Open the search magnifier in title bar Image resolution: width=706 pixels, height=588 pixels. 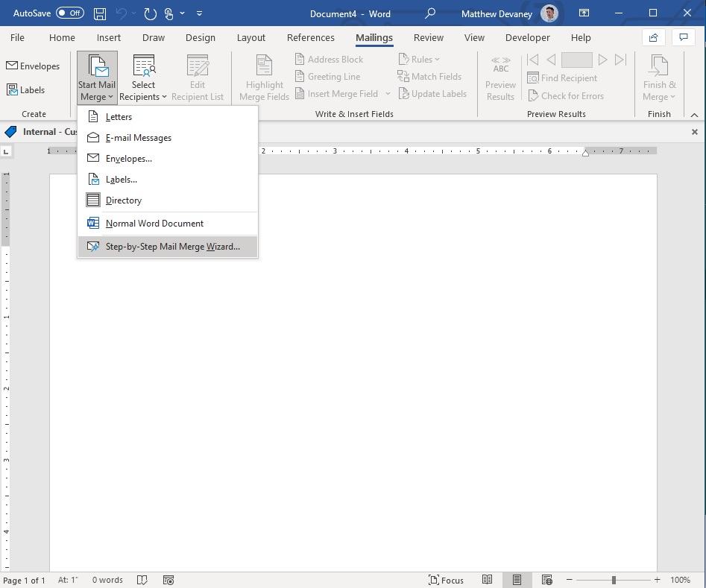coord(430,13)
